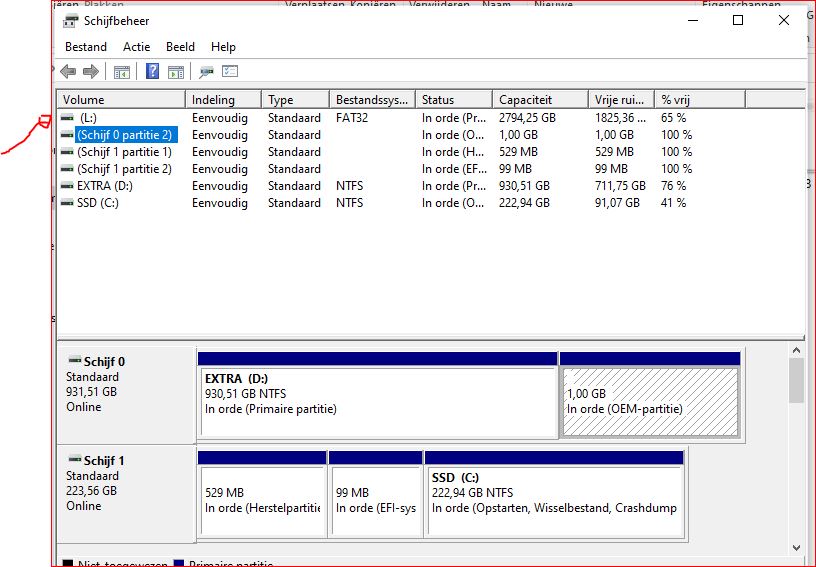Toggle the action pane toolbar icon
The height and width of the screenshot is (567, 816).
(176, 72)
